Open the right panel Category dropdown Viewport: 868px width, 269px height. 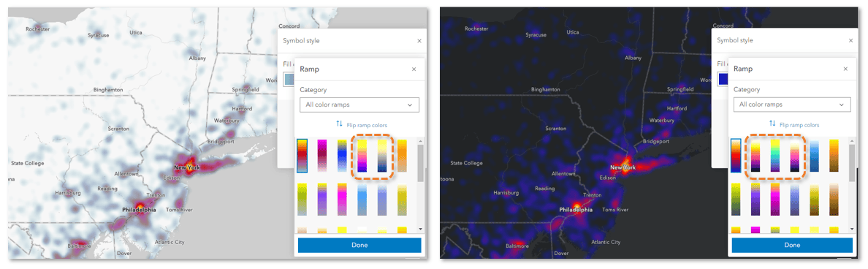pyautogui.click(x=792, y=105)
